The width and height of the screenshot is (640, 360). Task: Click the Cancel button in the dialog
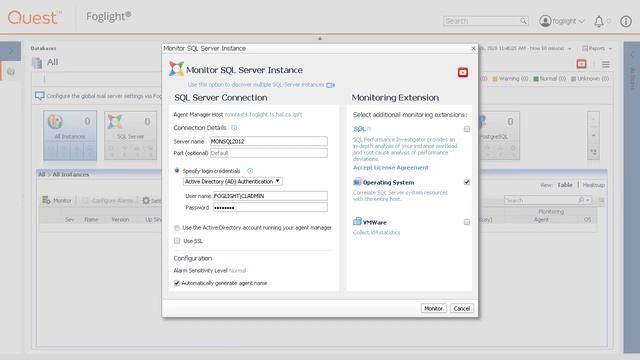pyautogui.click(x=462, y=309)
